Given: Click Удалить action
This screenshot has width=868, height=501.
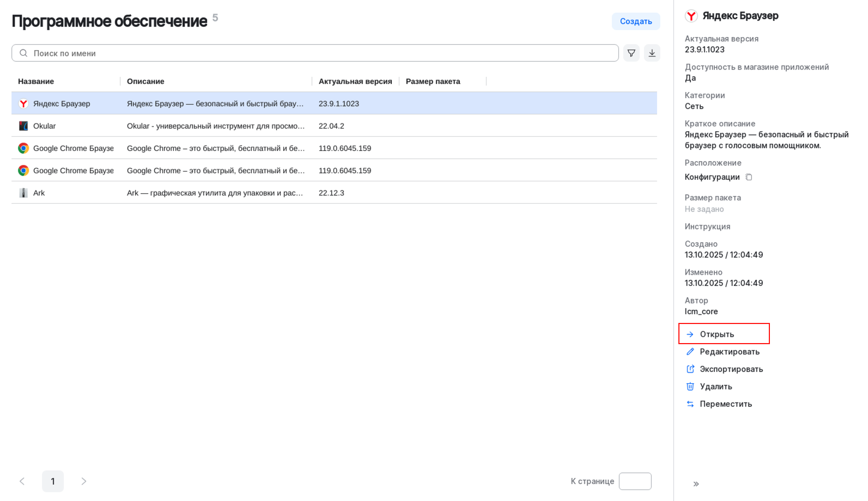Looking at the screenshot, I should point(709,387).
